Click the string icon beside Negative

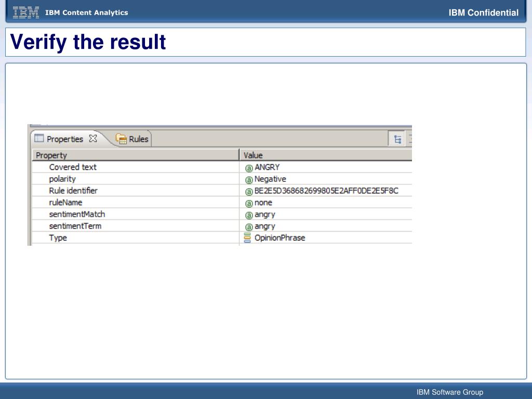point(249,180)
